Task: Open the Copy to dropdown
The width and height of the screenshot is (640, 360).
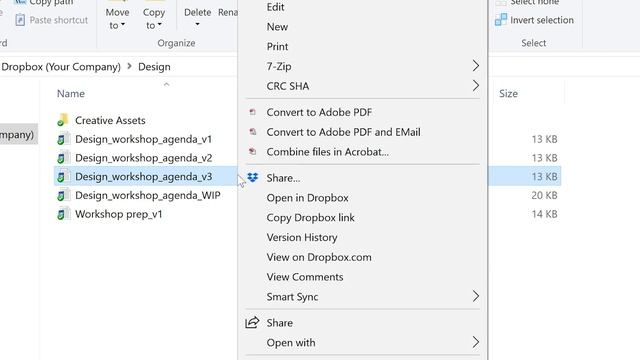Action: click(154, 19)
